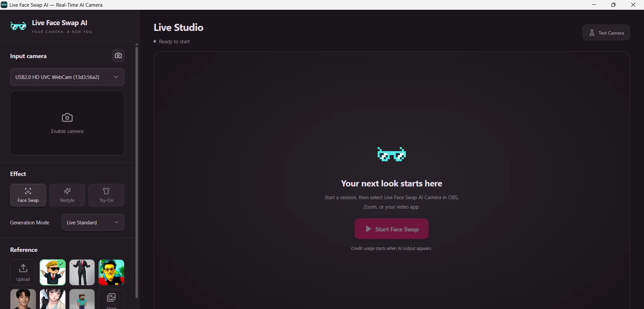Open the input camera device dropdown
This screenshot has height=309, width=644.
(67, 77)
